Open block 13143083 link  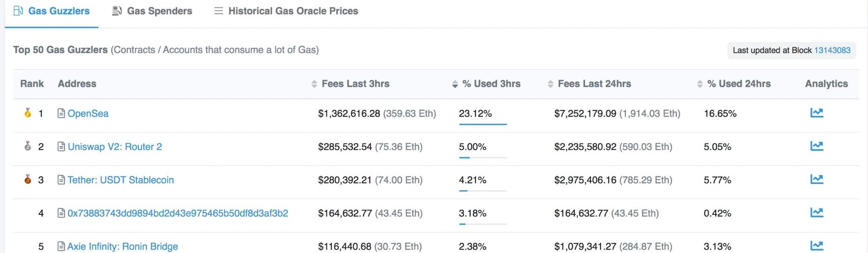832,50
